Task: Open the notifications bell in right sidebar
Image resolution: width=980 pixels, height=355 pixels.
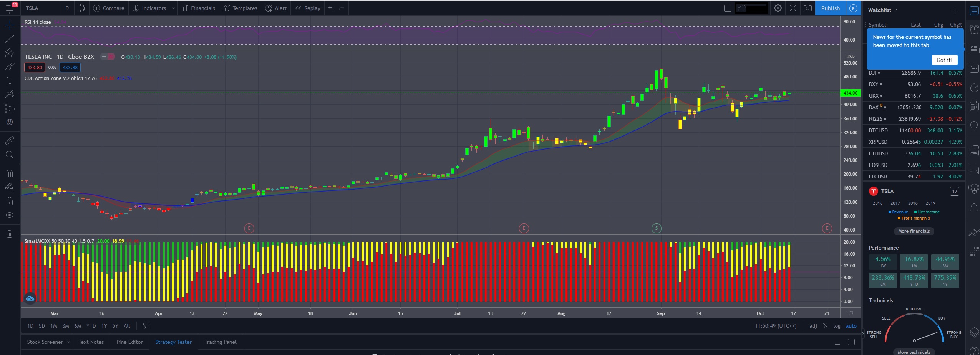Action: pos(974,208)
